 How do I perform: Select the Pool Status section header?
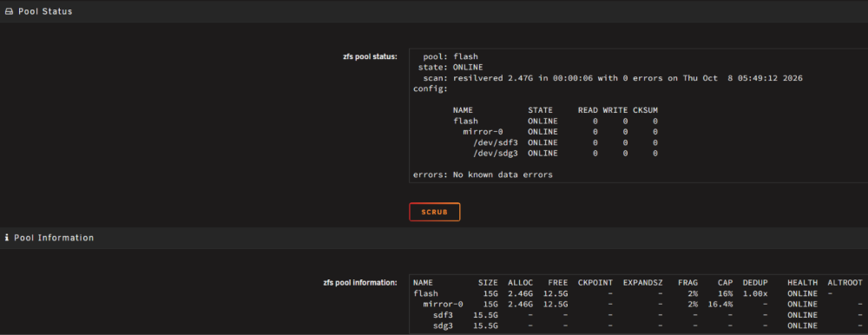(434, 11)
